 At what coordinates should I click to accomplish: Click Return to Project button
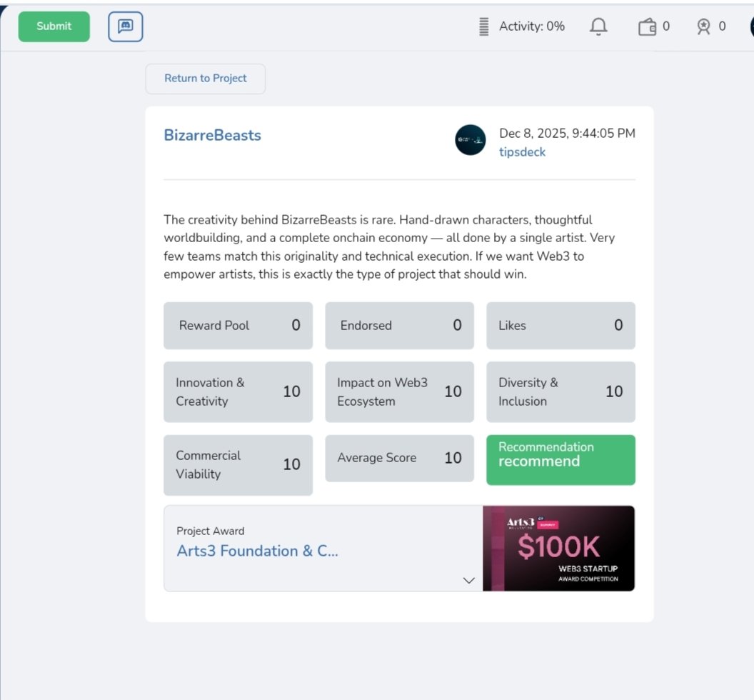206,79
